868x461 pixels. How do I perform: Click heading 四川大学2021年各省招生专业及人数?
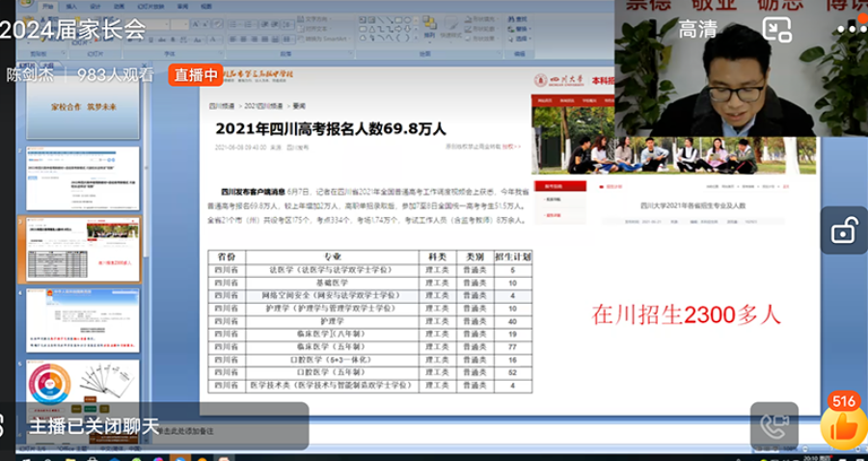693,205
